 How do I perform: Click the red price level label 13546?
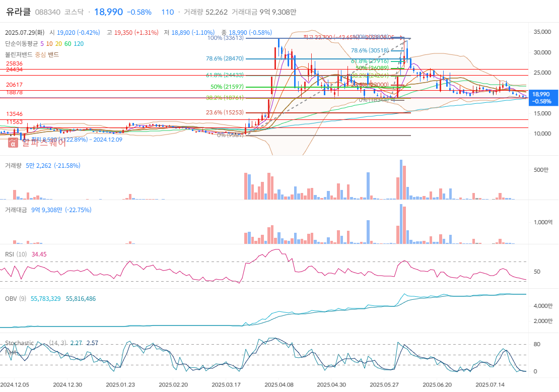(x=14, y=114)
